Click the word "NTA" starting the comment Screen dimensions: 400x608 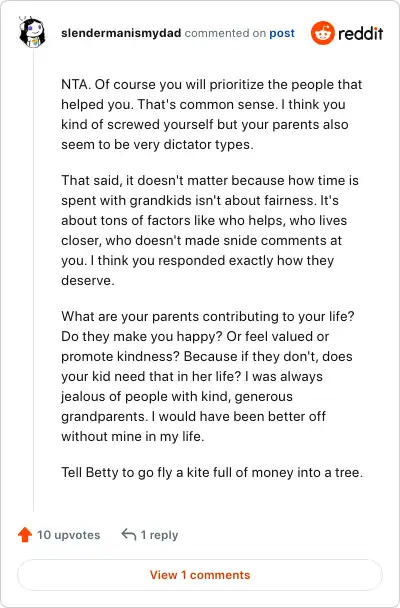click(x=74, y=85)
